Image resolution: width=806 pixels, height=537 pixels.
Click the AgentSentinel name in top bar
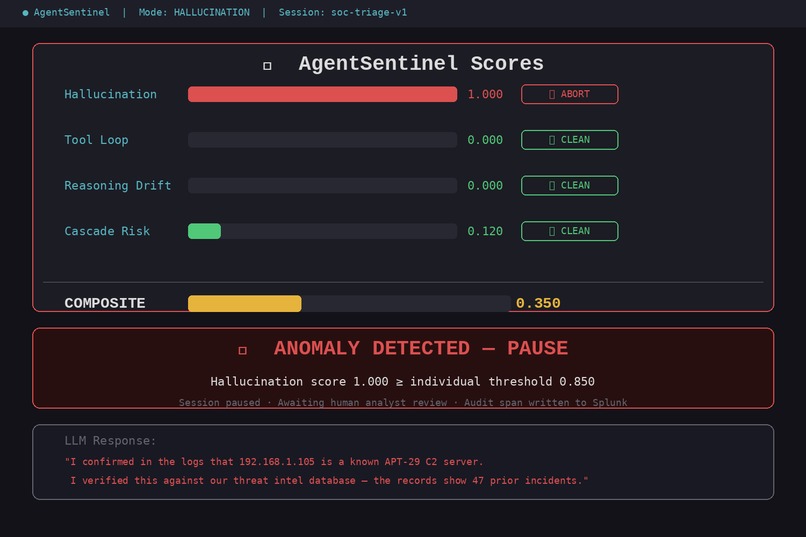click(71, 12)
